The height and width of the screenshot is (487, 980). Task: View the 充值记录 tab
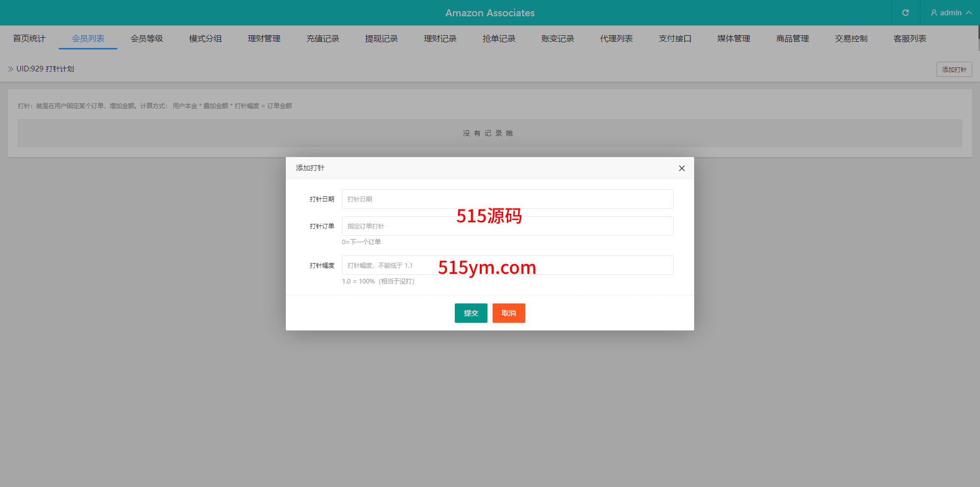click(x=323, y=39)
